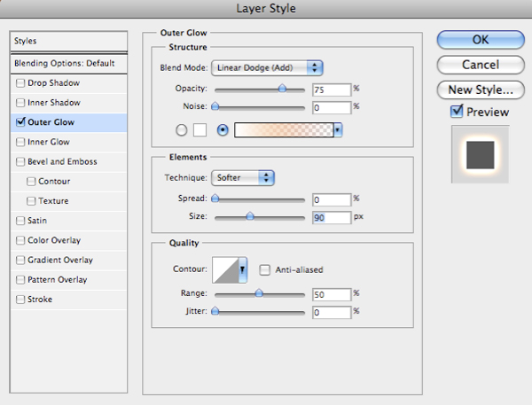
Task: Enable the Pattern Overlay checkbox
Action: (20, 280)
